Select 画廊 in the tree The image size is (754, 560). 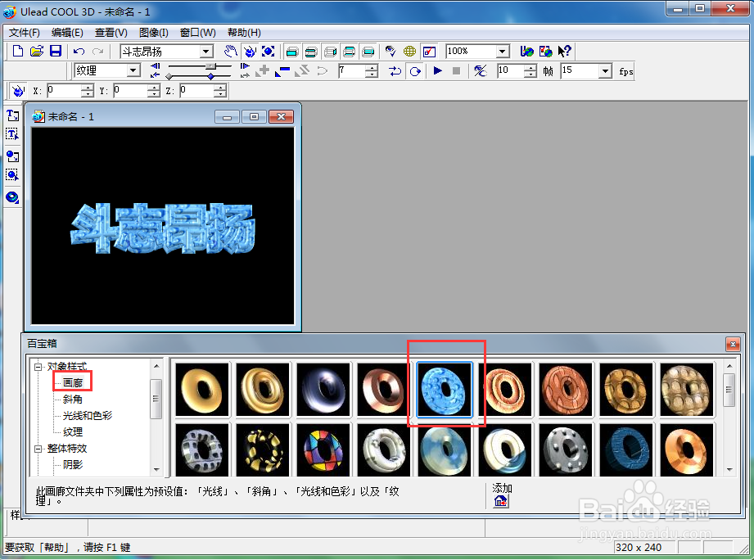pyautogui.click(x=73, y=382)
